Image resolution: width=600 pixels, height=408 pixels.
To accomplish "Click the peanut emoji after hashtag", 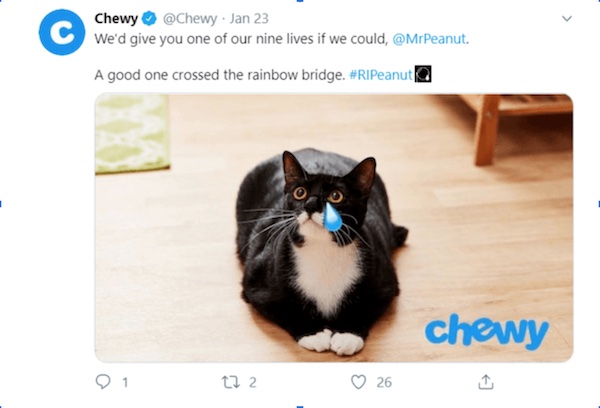I will pos(423,74).
